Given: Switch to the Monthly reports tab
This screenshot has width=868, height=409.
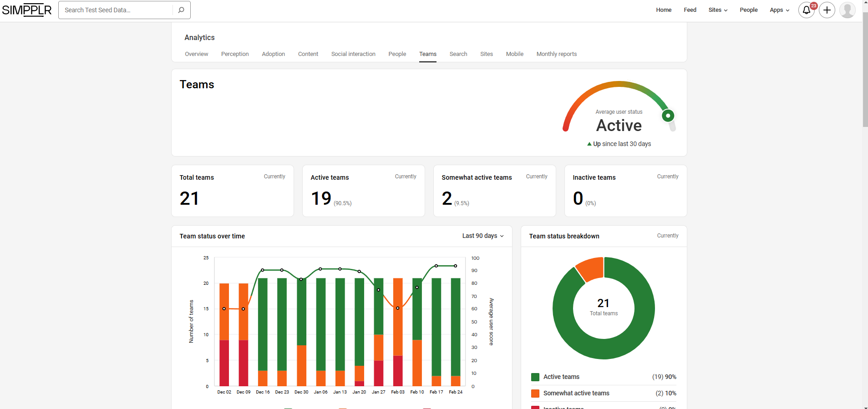Looking at the screenshot, I should click(x=556, y=54).
